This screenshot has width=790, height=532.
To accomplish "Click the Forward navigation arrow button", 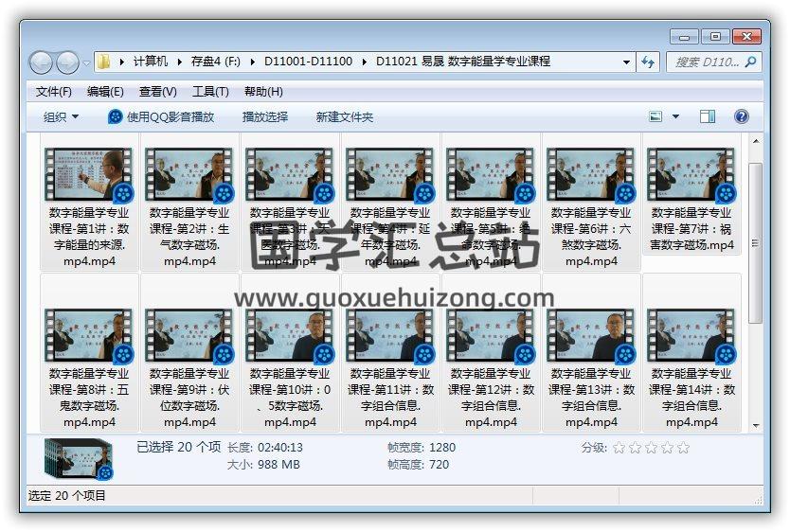I will 67,62.
